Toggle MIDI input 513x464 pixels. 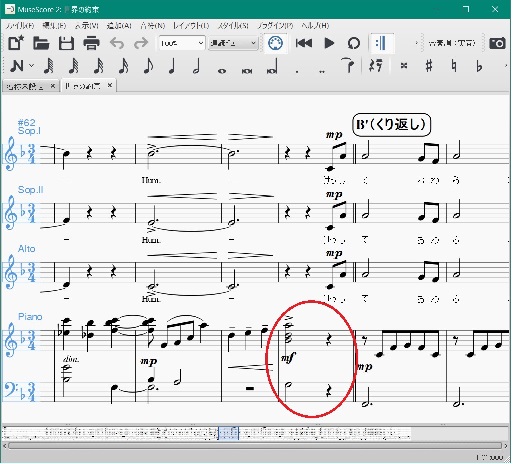click(x=275, y=43)
